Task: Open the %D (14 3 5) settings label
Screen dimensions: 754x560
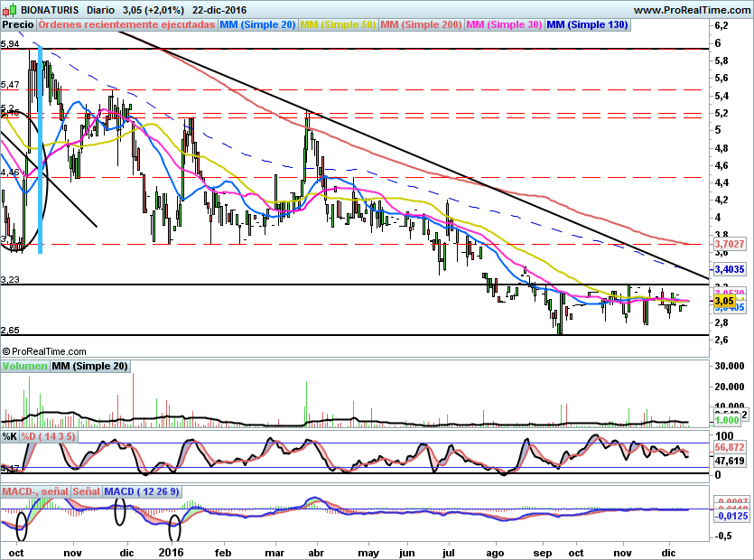Action: [49, 436]
